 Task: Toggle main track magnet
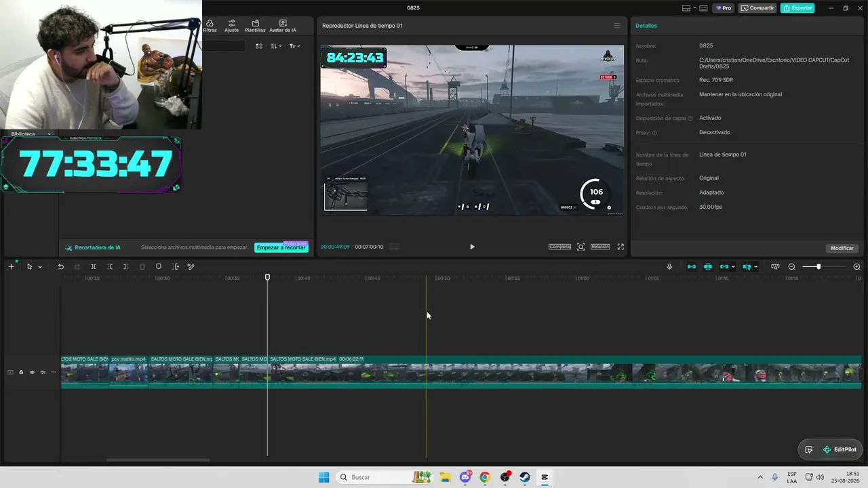pyautogui.click(x=692, y=266)
